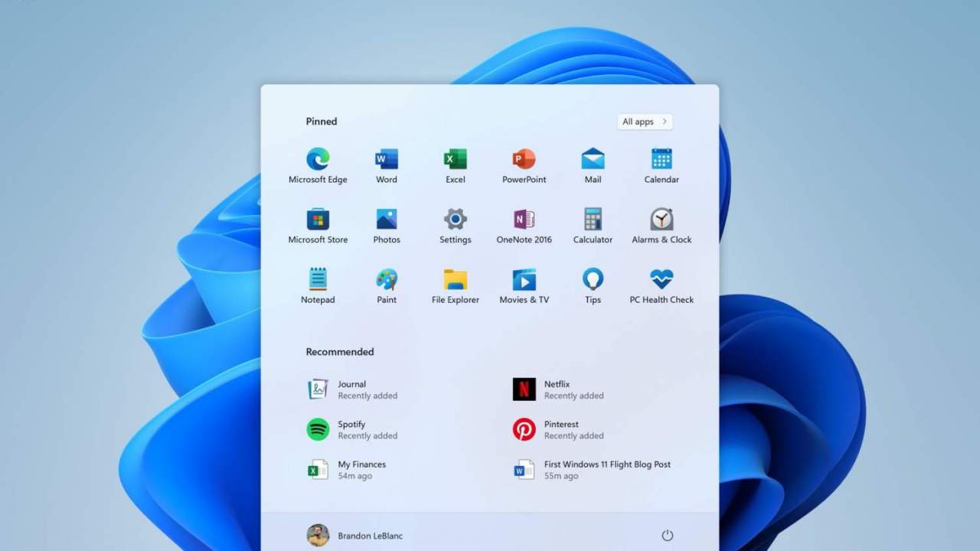This screenshot has width=980, height=551.
Task: Open the Excel pinned app
Action: coord(456,159)
